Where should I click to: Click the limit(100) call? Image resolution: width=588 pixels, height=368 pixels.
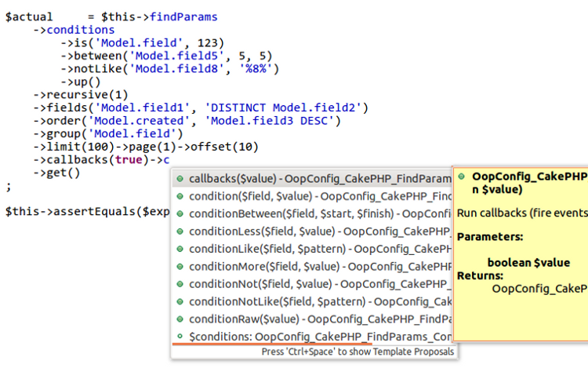[81, 147]
